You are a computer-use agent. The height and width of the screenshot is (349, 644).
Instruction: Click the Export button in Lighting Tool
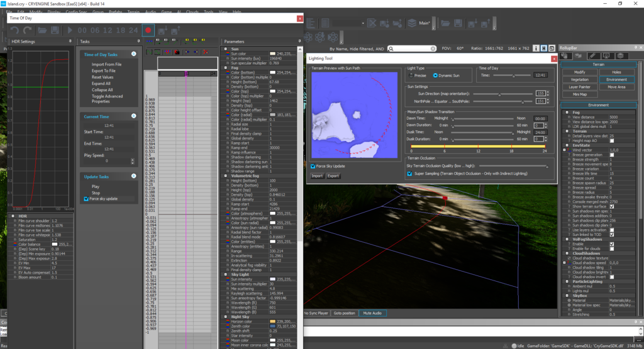333,176
